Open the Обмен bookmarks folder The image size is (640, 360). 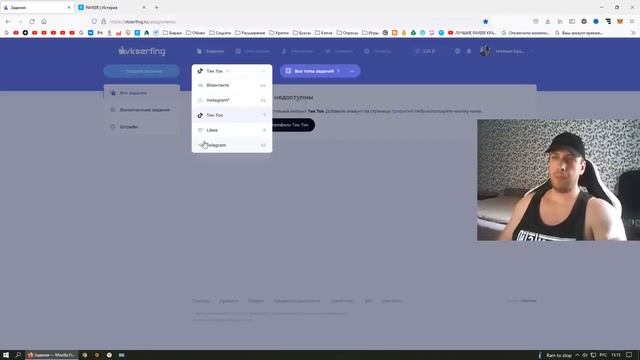click(196, 33)
